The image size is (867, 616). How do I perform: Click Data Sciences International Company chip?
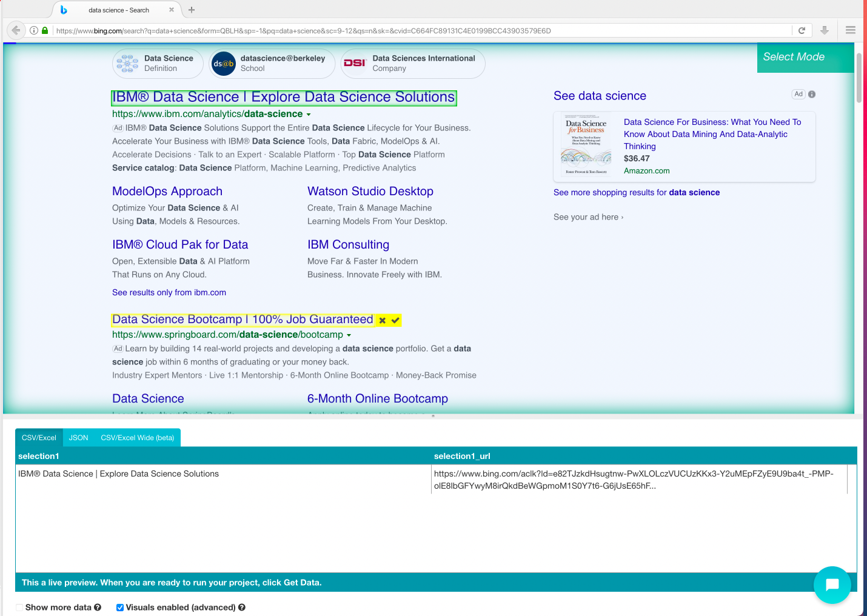coord(413,64)
